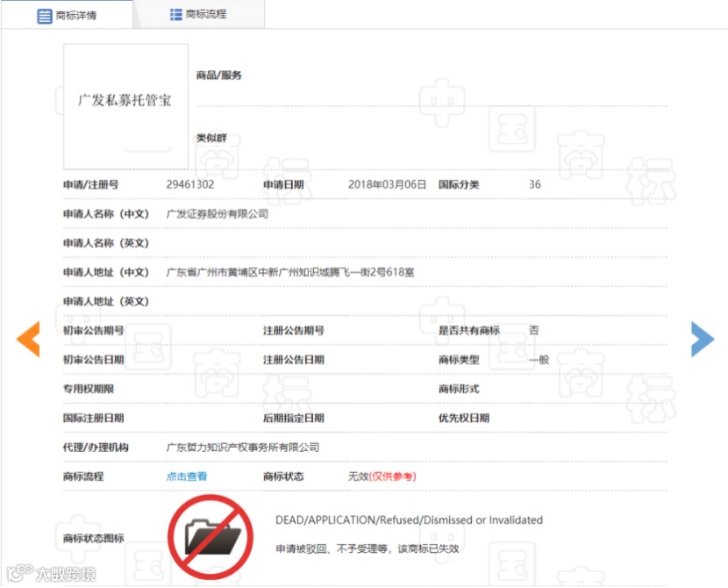Select application date 2018年03月06日

pyautogui.click(x=387, y=184)
